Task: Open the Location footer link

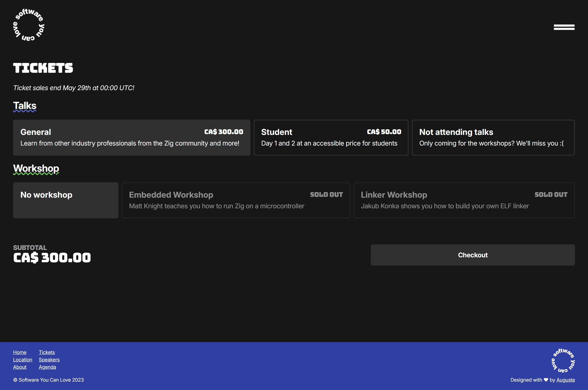Action: (x=23, y=360)
